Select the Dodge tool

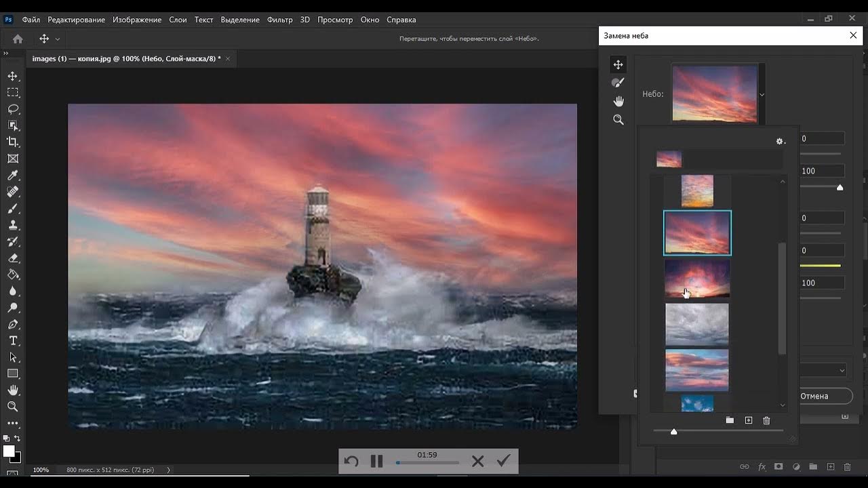coord(12,308)
